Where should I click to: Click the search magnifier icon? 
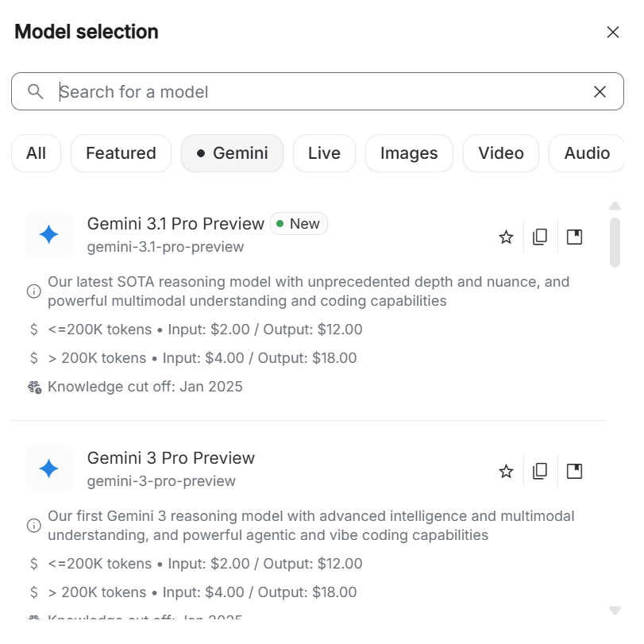coord(36,92)
